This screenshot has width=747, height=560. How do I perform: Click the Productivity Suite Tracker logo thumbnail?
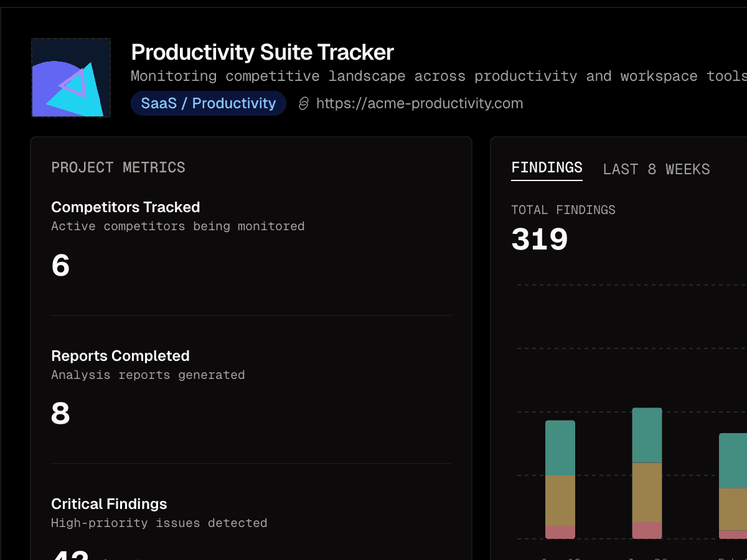[71, 78]
